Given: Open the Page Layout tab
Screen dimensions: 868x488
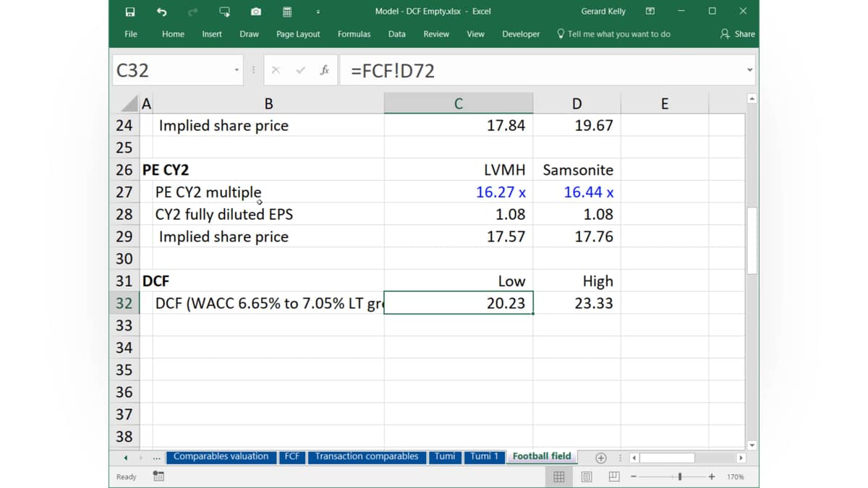Looking at the screenshot, I should click(298, 34).
